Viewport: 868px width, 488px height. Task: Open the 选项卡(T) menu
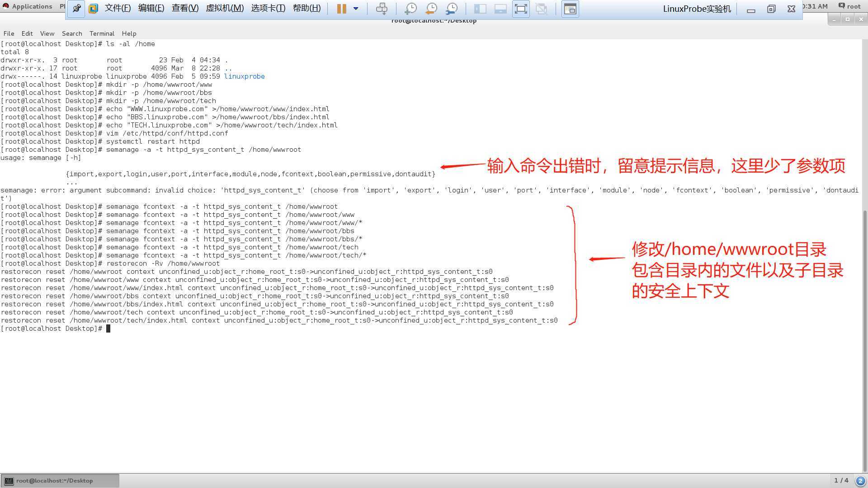[268, 9]
